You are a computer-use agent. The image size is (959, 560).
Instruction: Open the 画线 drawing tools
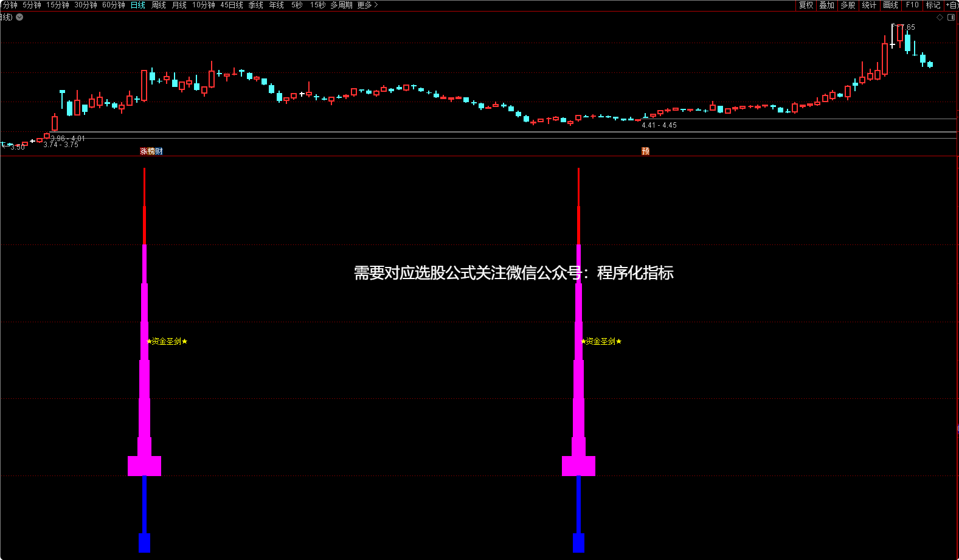click(x=890, y=5)
